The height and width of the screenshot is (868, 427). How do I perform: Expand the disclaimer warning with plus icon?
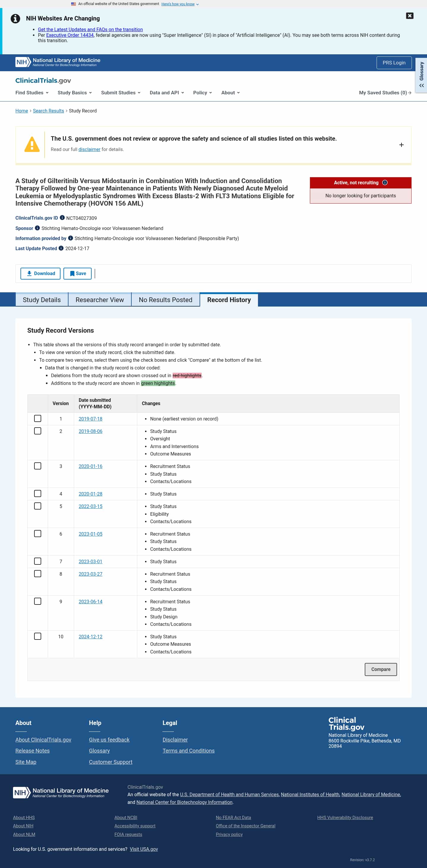click(x=401, y=145)
